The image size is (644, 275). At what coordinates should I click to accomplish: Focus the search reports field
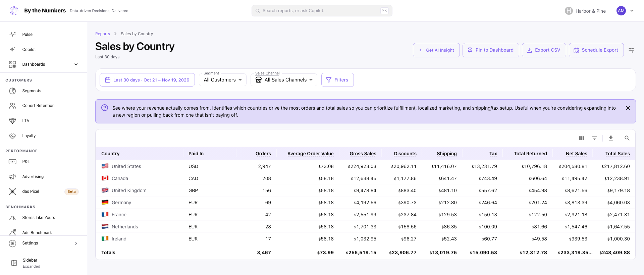[x=322, y=11]
